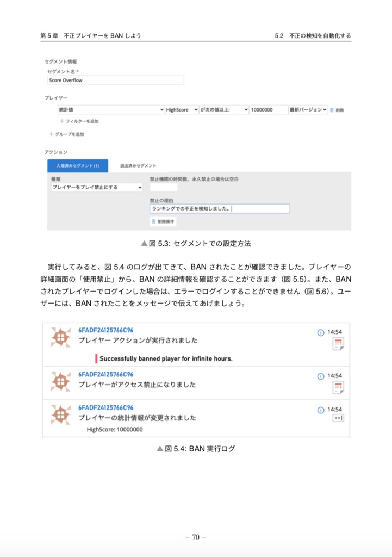Click info icon of the アクセス禁止になりました entry

point(321,376)
